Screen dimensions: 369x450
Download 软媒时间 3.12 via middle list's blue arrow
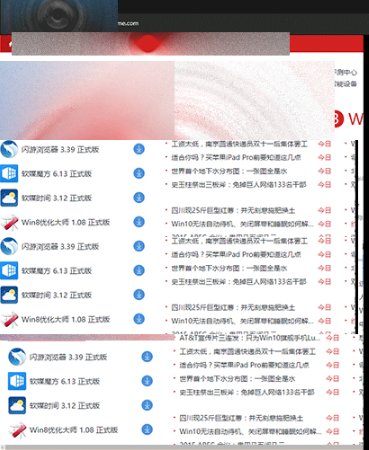click(x=139, y=295)
